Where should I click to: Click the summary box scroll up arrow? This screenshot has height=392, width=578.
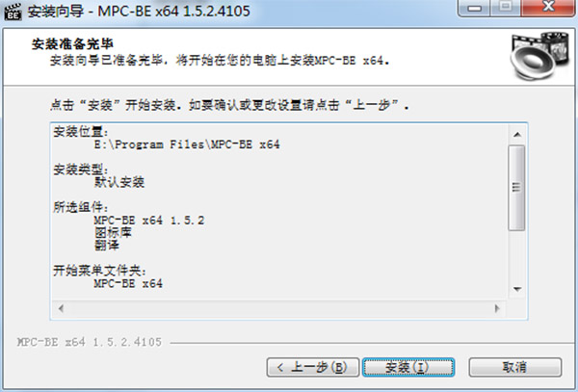517,135
